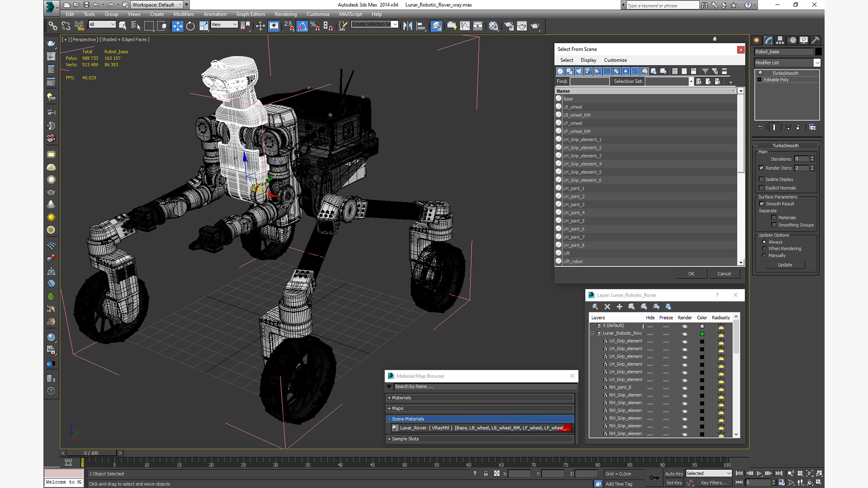
Task: Uncheck Smooth Result option
Action: pos(762,204)
